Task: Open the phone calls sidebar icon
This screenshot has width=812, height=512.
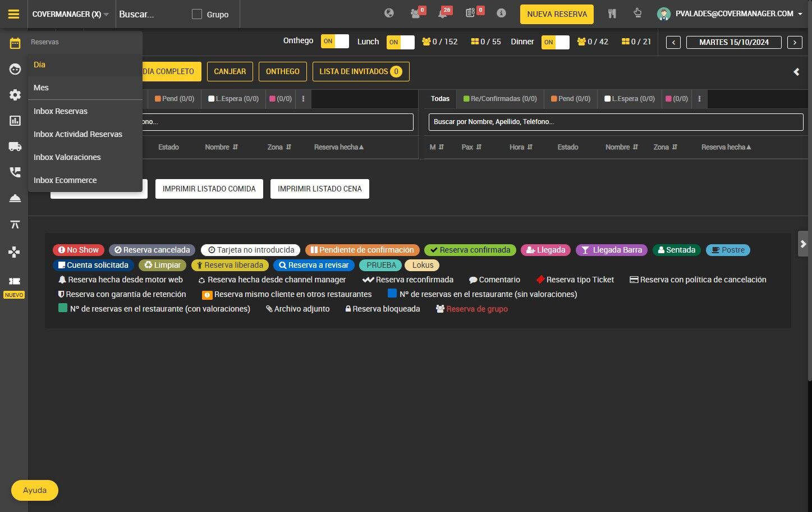Action: point(15,172)
